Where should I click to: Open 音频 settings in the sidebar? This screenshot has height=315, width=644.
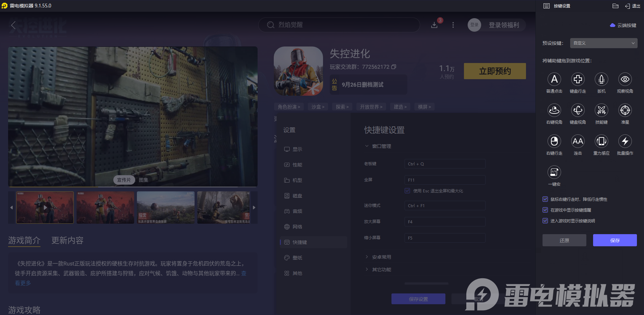point(297,211)
